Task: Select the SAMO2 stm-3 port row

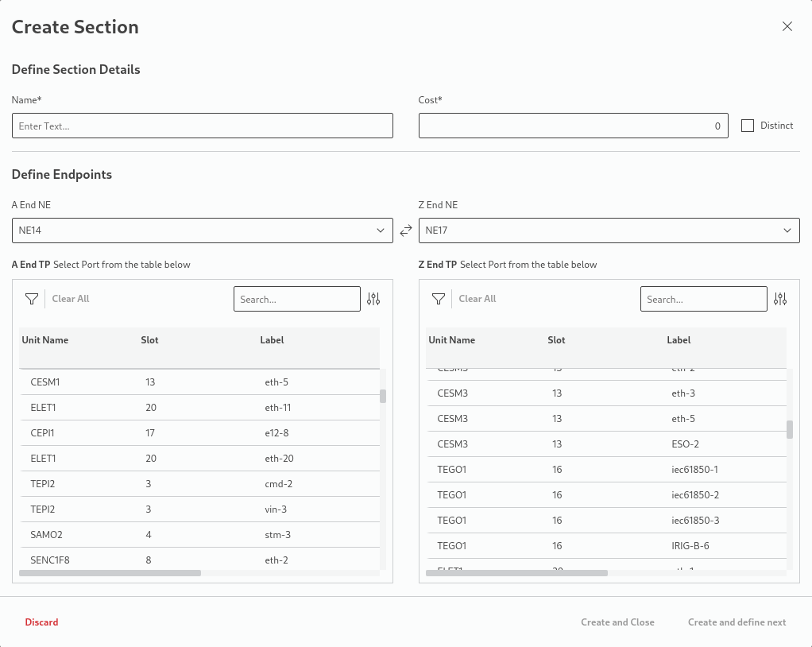Action: pos(199,535)
